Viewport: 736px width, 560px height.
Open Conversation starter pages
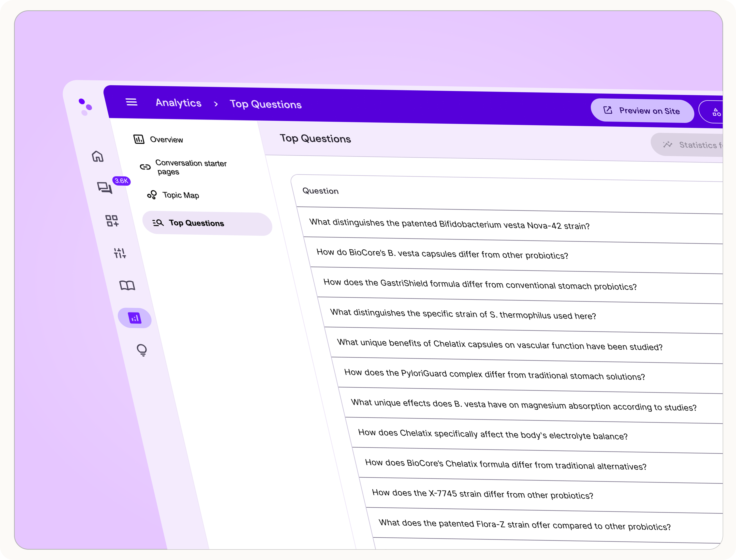coord(191,167)
